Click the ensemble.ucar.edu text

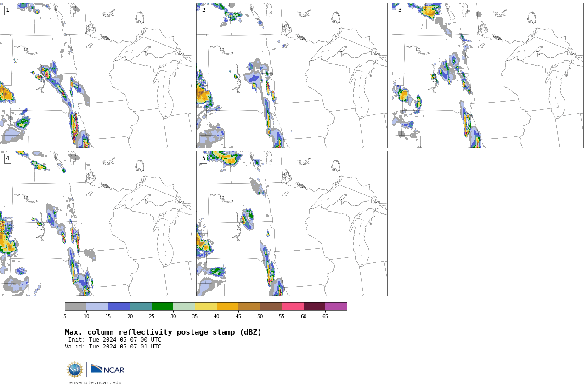(96, 382)
